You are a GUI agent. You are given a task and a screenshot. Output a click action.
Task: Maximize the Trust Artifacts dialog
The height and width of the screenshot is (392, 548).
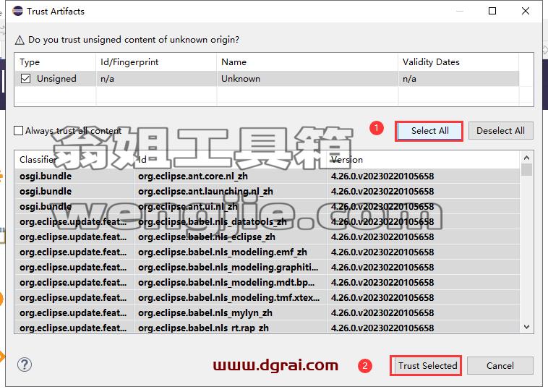click(x=492, y=11)
